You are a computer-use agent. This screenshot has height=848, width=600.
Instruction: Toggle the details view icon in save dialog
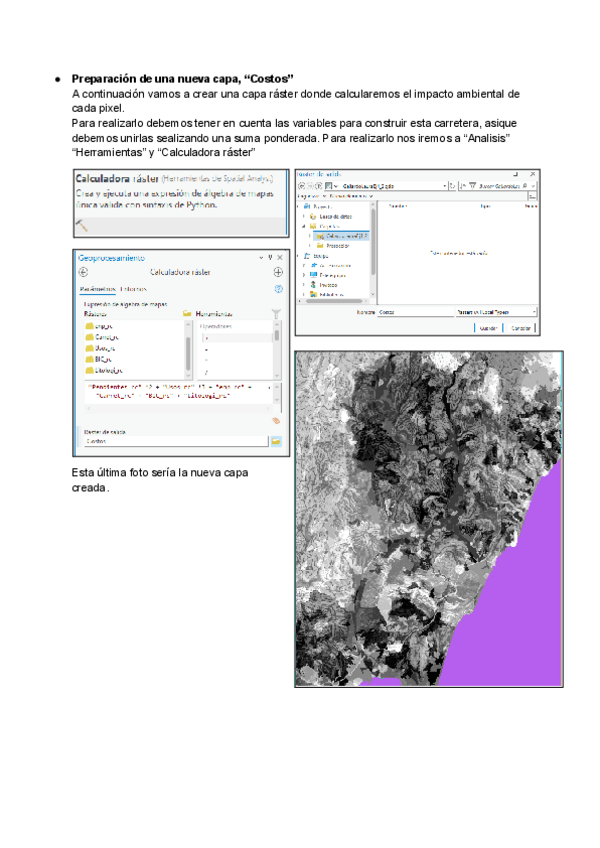click(533, 196)
